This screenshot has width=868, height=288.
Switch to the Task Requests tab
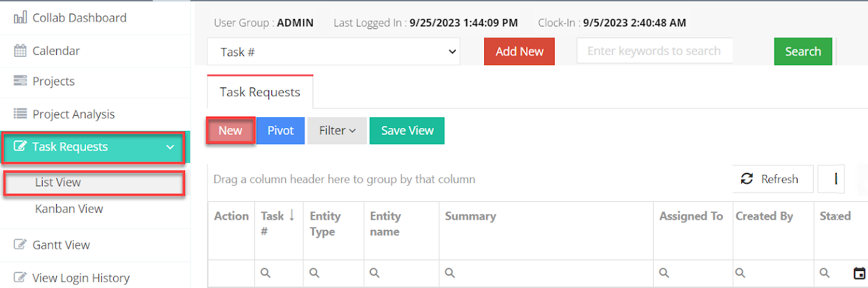(x=260, y=92)
